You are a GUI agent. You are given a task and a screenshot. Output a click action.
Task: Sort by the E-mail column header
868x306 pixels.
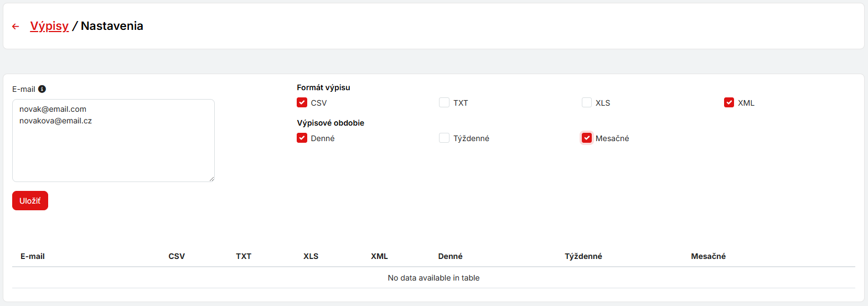click(x=33, y=256)
